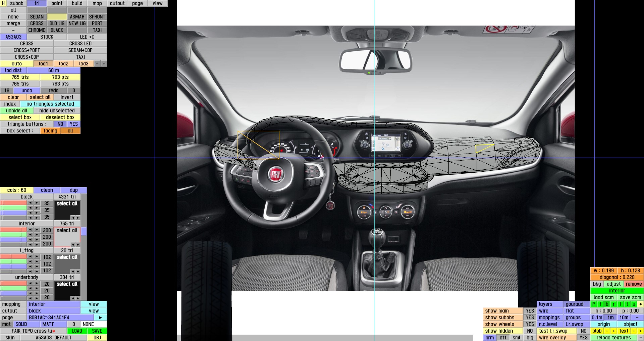Increase l_ffog color red value arrow
The width and height of the screenshot is (644, 341).
pos(37,257)
